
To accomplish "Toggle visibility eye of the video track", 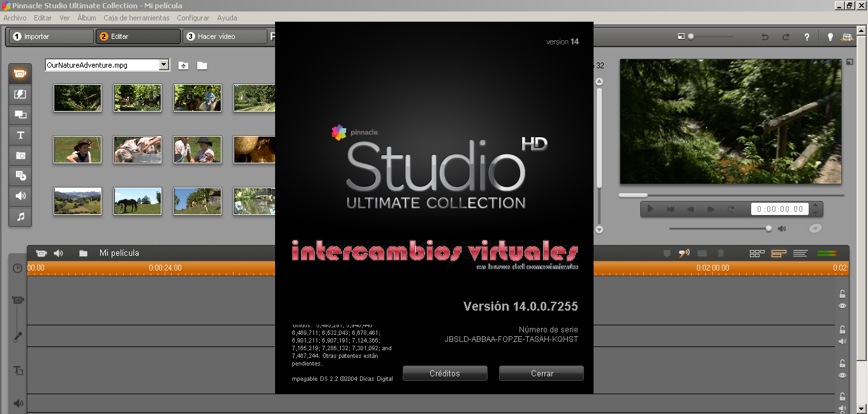I will pyautogui.click(x=842, y=306).
